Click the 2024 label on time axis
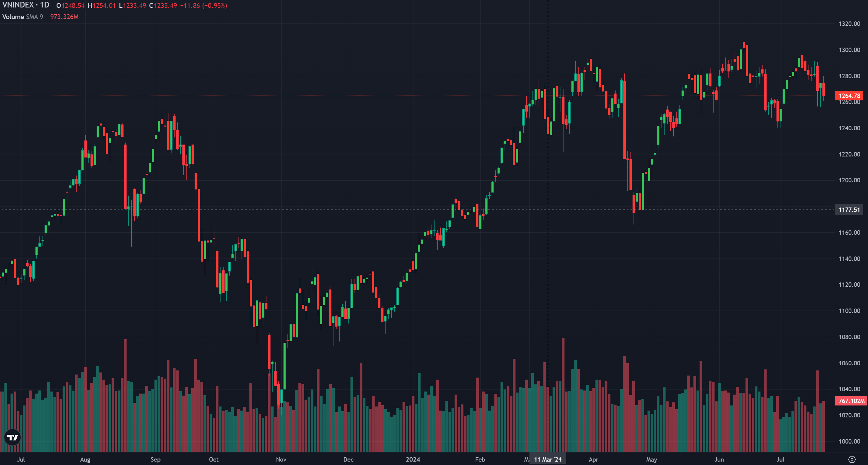 coord(413,459)
